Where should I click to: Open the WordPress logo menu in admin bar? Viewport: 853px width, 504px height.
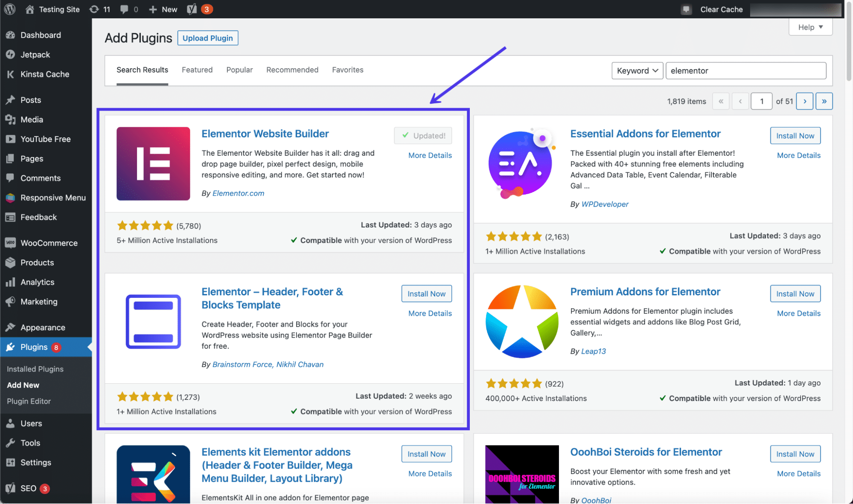click(x=9, y=9)
